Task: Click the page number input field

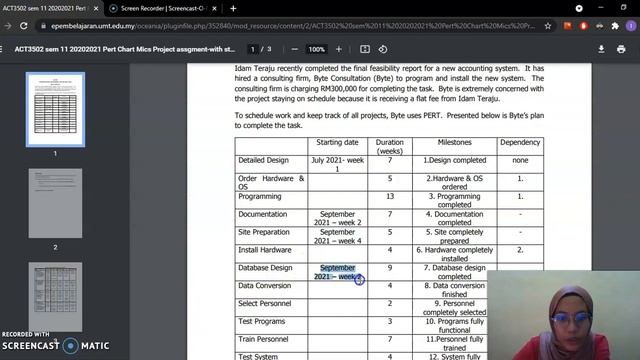Action: 253,49
